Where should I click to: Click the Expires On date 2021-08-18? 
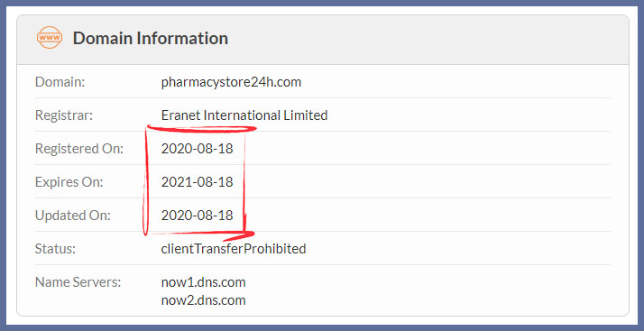[x=198, y=182]
